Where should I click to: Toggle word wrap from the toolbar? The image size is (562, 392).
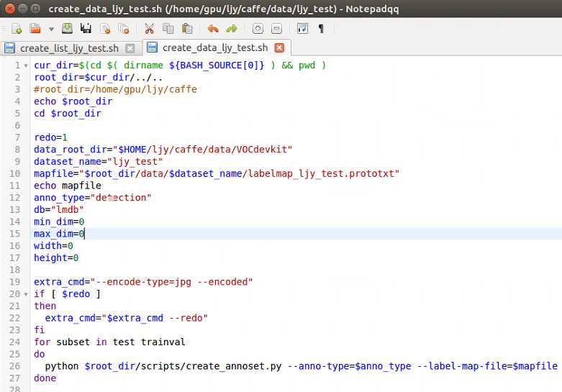302,28
